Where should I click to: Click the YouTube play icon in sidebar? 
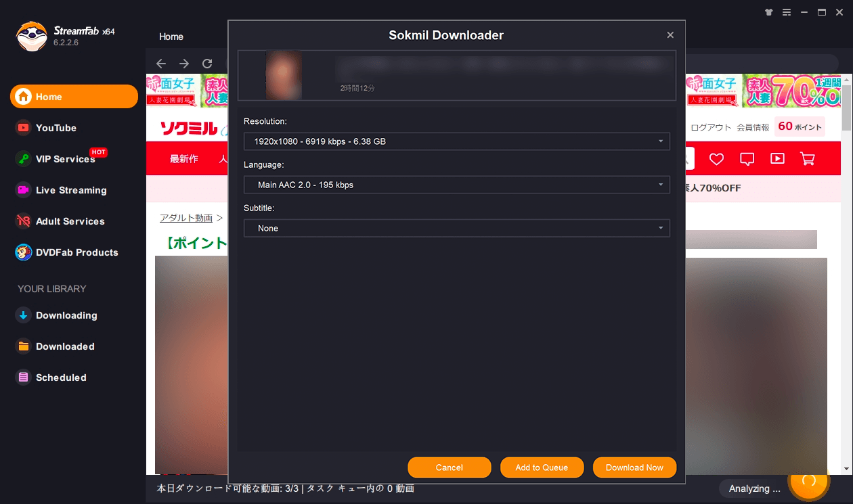click(x=24, y=128)
